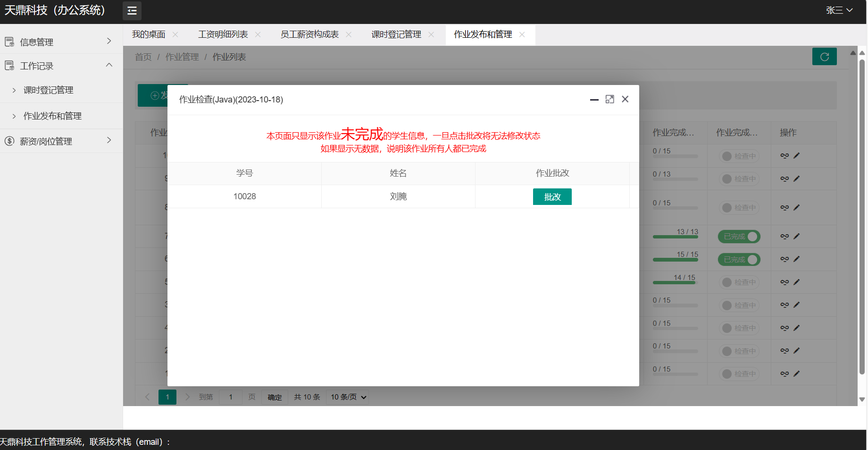
Task: Toggle 检查中 switch in third row 0 / 15
Action: pyautogui.click(x=739, y=208)
